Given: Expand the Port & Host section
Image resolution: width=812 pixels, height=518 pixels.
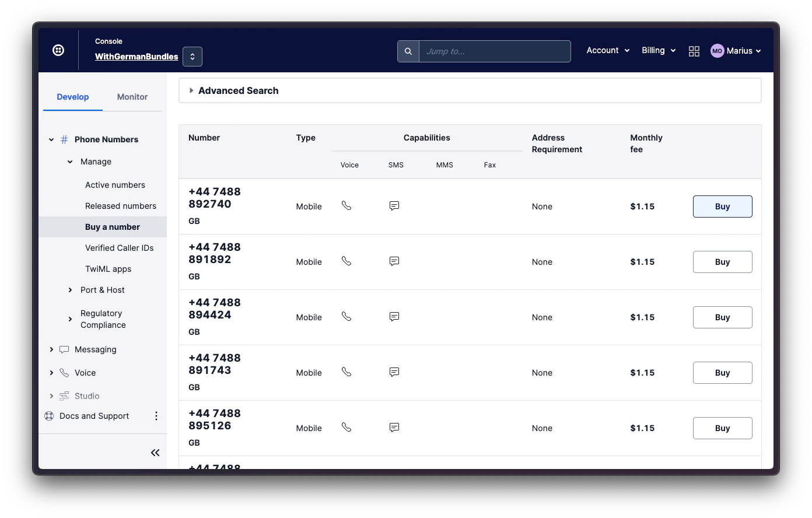Looking at the screenshot, I should [70, 290].
